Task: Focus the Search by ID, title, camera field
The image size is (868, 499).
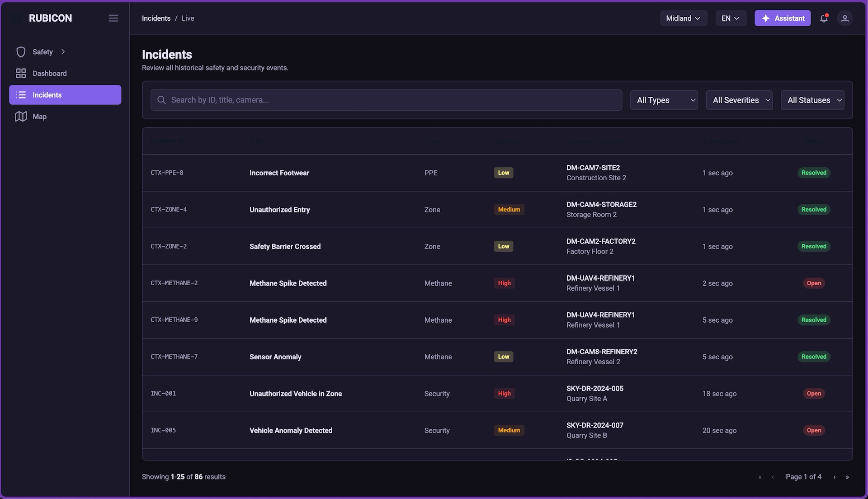Action: click(386, 100)
